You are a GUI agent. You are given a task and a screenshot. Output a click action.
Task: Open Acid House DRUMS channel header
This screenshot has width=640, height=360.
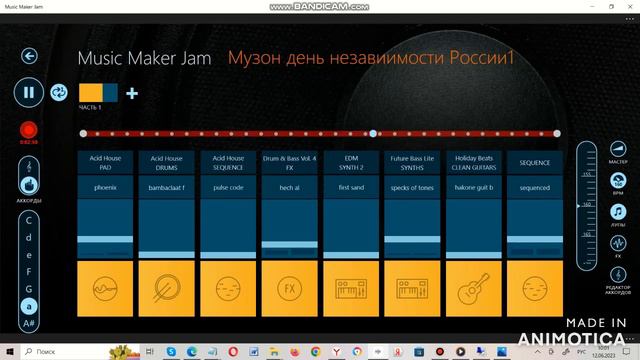coord(167,162)
